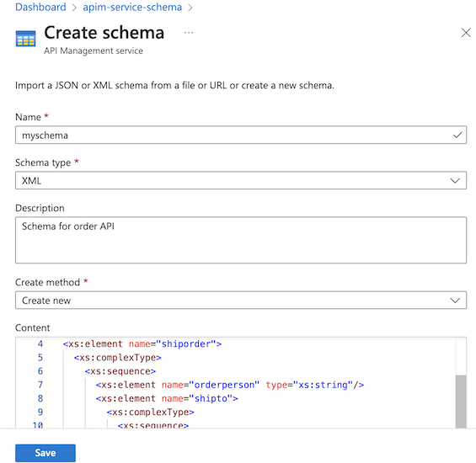Go to the Dashboard breadcrumb link
This screenshot has width=476, height=463.
[x=40, y=7]
